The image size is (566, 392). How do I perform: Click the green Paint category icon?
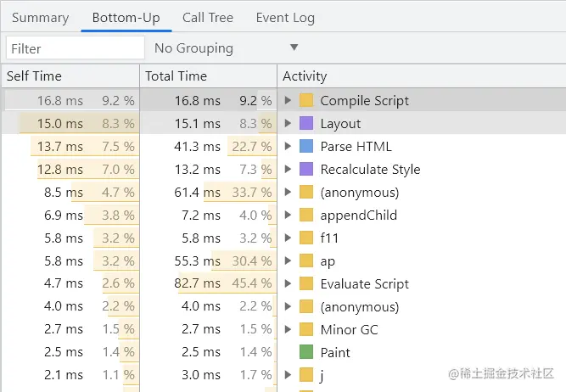tap(306, 353)
